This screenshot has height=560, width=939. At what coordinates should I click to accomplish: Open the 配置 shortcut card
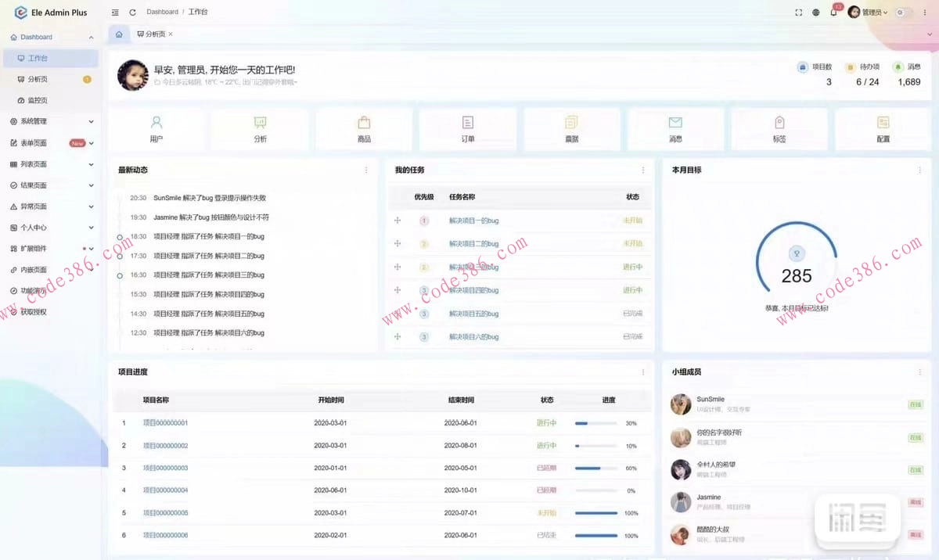pos(883,129)
